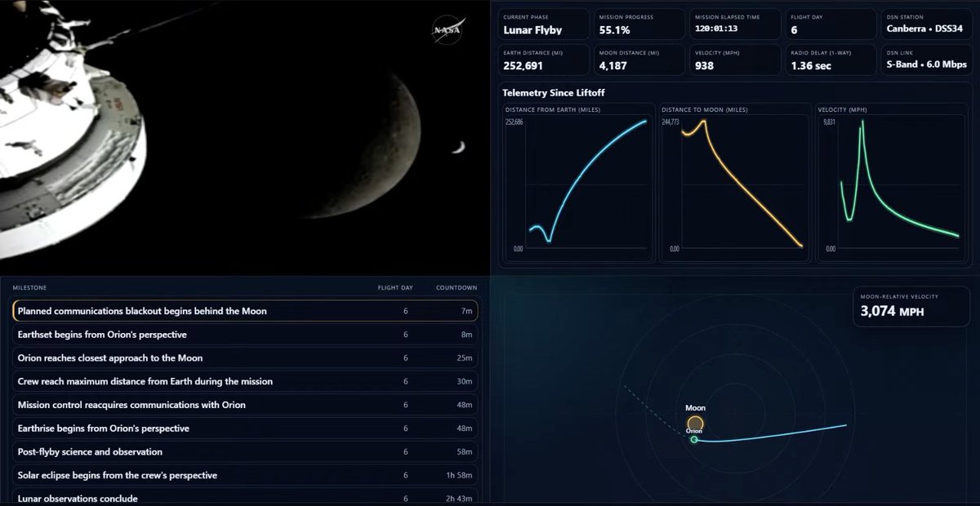This screenshot has width=980, height=506.
Task: Click the Flight Day column header
Action: point(395,287)
